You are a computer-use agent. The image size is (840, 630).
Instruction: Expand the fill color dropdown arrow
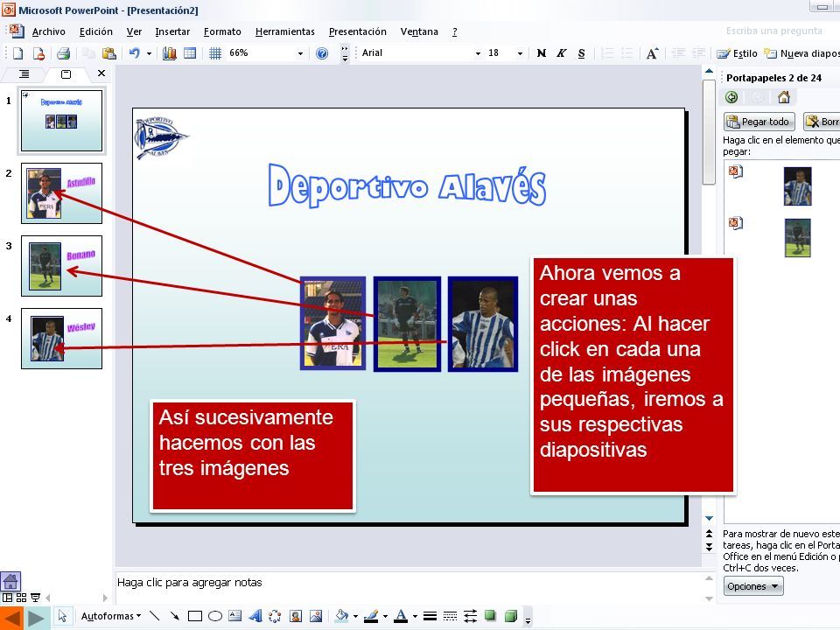click(355, 616)
